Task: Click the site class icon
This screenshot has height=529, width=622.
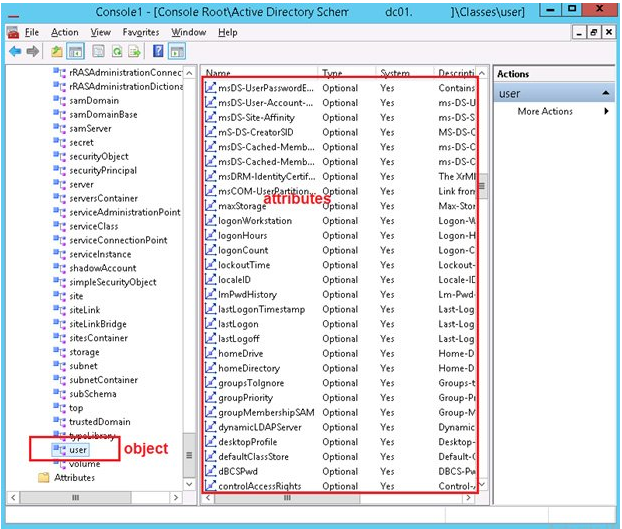Action: (x=60, y=296)
